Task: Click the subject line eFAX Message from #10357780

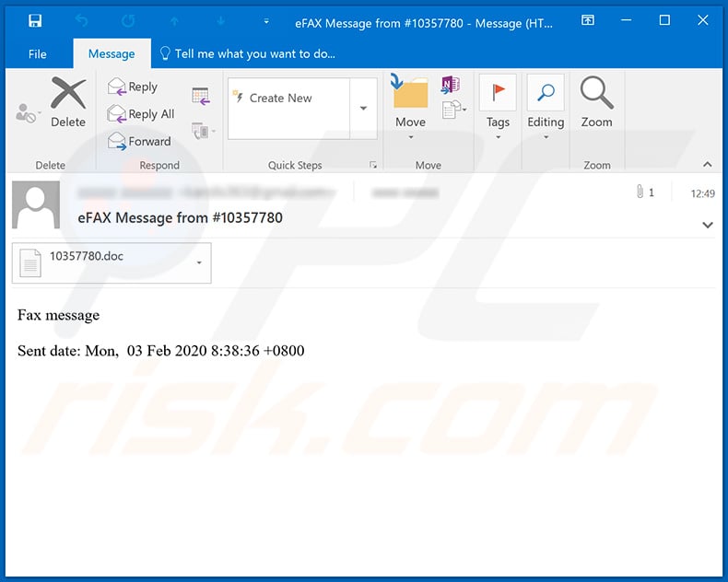Action: [x=180, y=217]
